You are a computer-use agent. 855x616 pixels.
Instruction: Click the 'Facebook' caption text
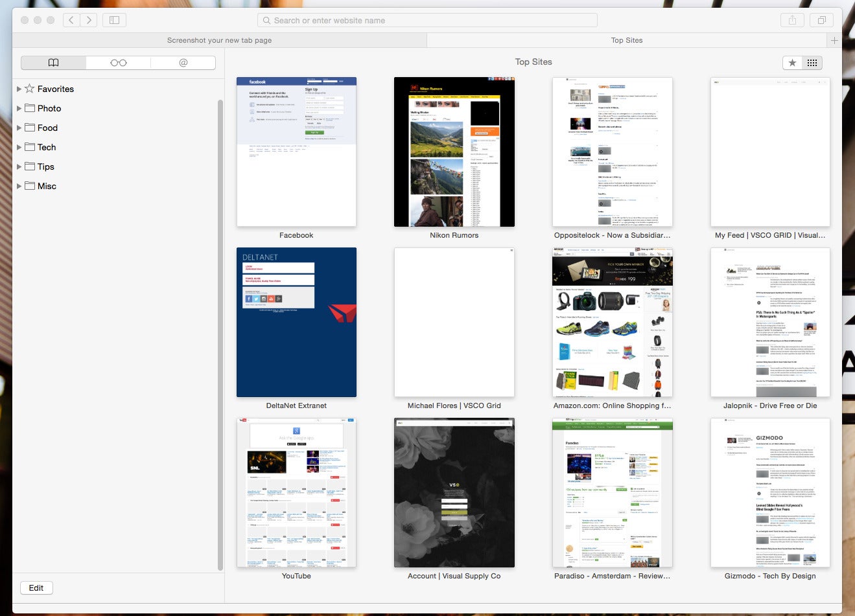click(x=296, y=235)
